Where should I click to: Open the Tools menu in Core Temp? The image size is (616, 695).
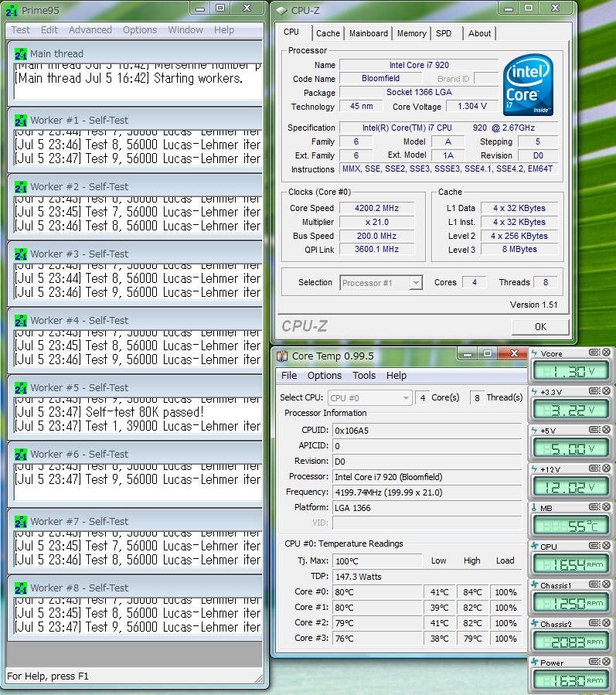click(364, 376)
